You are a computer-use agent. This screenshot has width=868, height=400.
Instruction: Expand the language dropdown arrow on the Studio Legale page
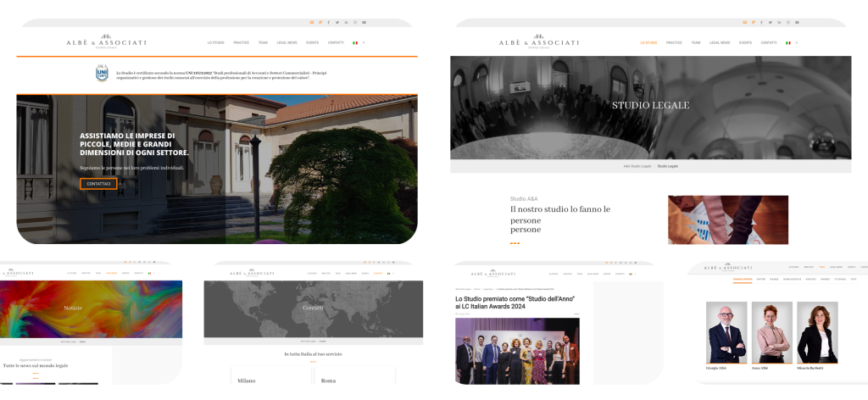point(797,42)
